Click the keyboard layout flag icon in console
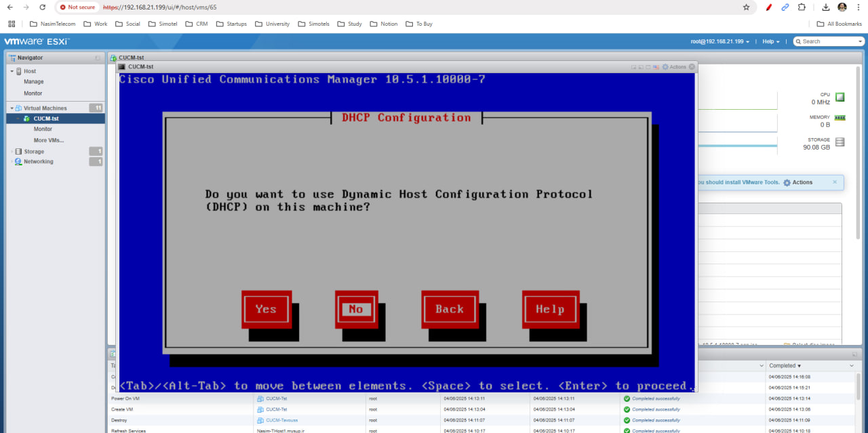The width and height of the screenshot is (868, 433). coord(656,67)
